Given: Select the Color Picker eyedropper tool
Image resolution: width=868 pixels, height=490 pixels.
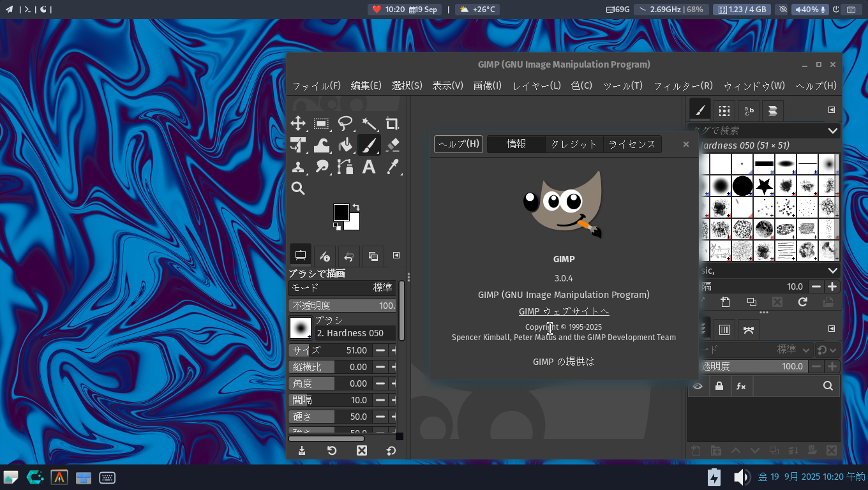Looking at the screenshot, I should pos(393,167).
